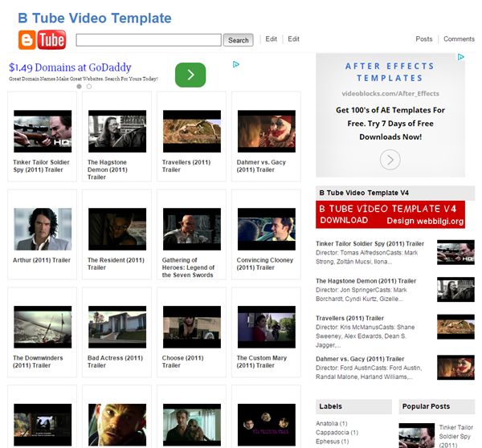Open Travellers (2011) grid thumbnail

click(192, 131)
